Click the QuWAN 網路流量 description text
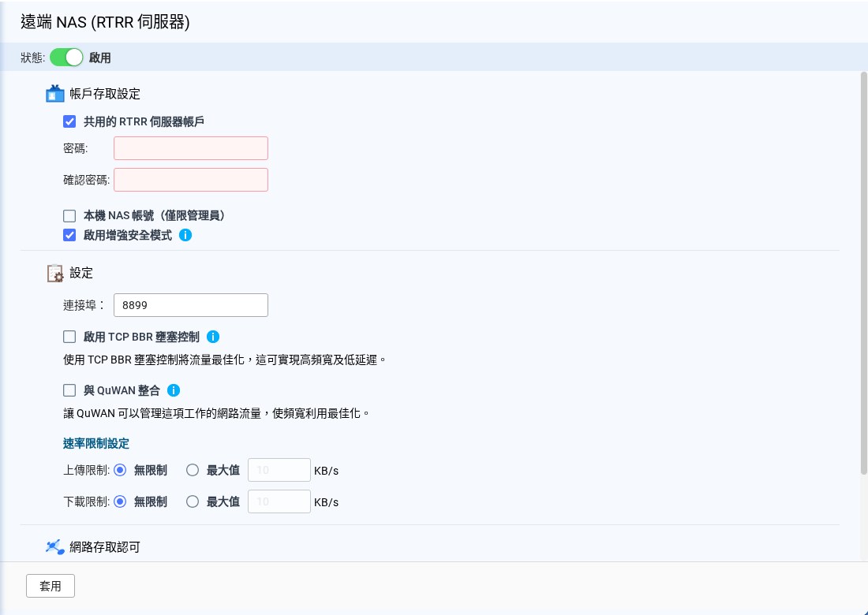The width and height of the screenshot is (868, 615). (216, 414)
